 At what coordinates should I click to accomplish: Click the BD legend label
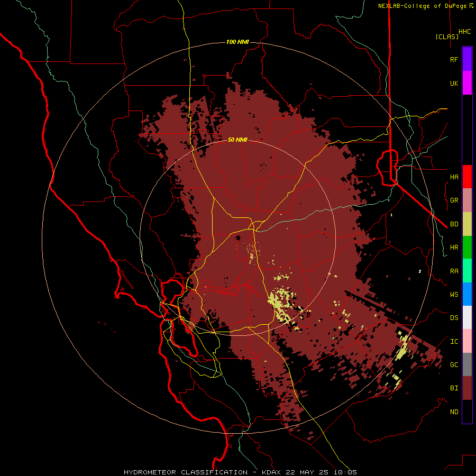coord(454,224)
